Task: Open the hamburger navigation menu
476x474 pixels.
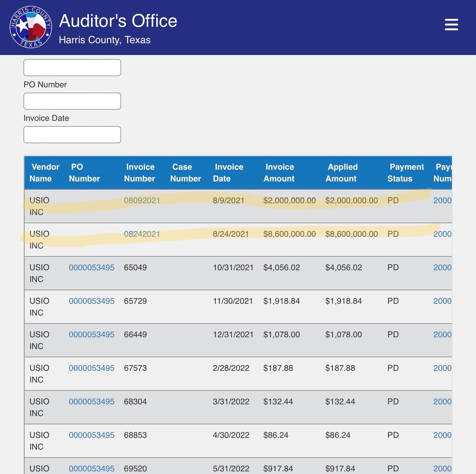Action: (451, 24)
